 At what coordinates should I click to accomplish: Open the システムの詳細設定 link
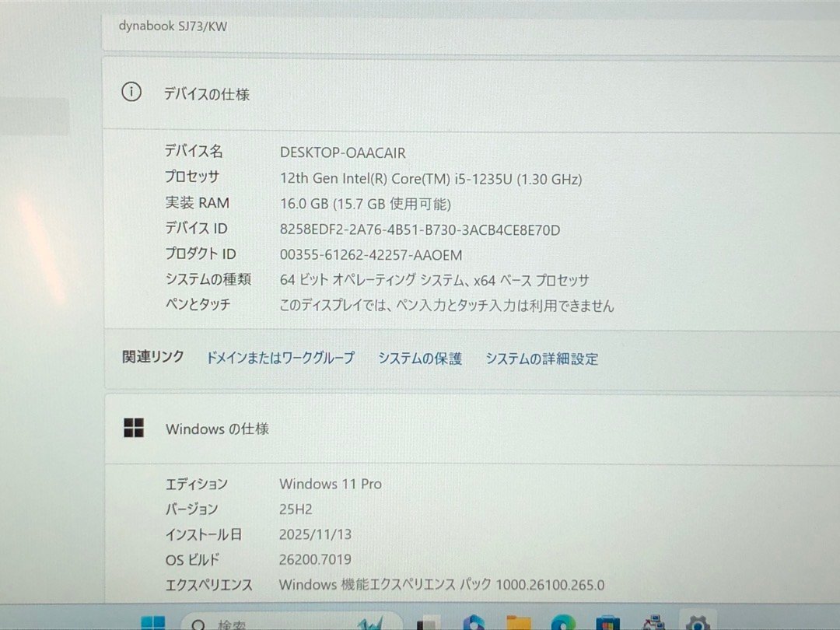[541, 359]
